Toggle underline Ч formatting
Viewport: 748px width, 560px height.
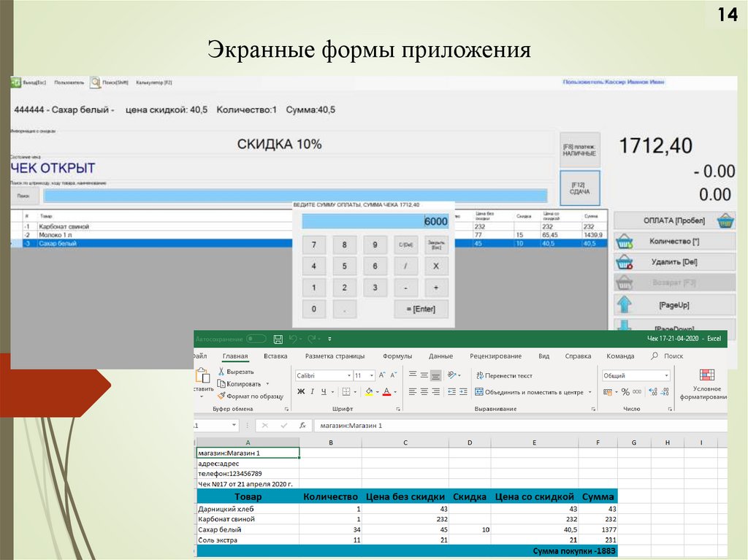[x=324, y=391]
